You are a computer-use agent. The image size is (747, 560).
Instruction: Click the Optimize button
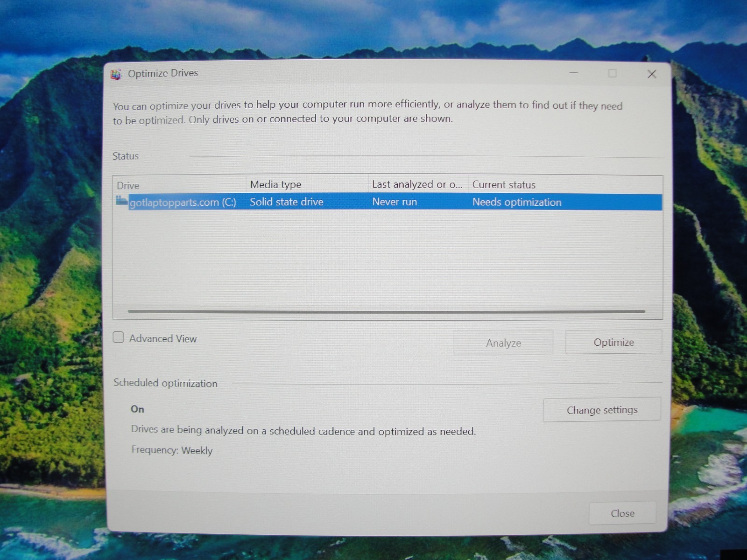pyautogui.click(x=613, y=342)
